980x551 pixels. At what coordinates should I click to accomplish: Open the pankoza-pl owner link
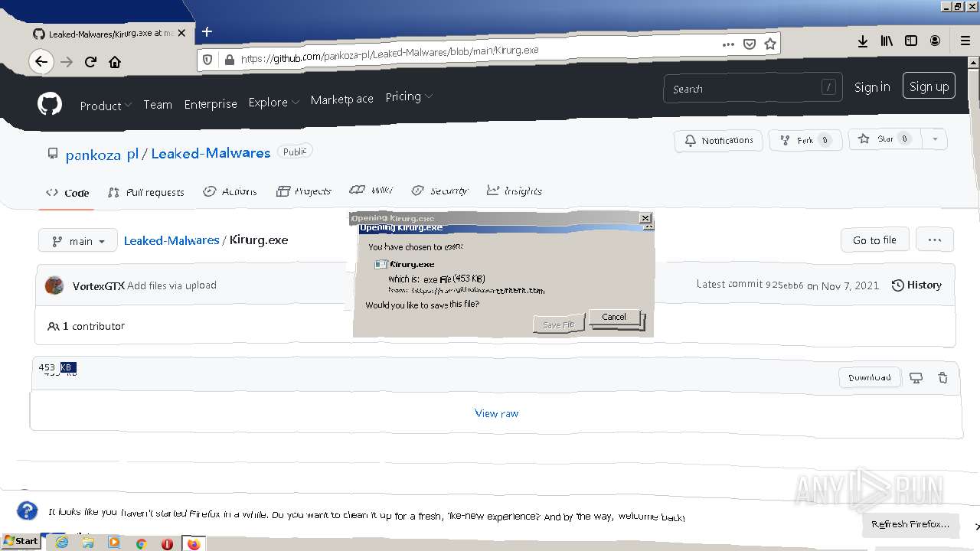pos(102,155)
